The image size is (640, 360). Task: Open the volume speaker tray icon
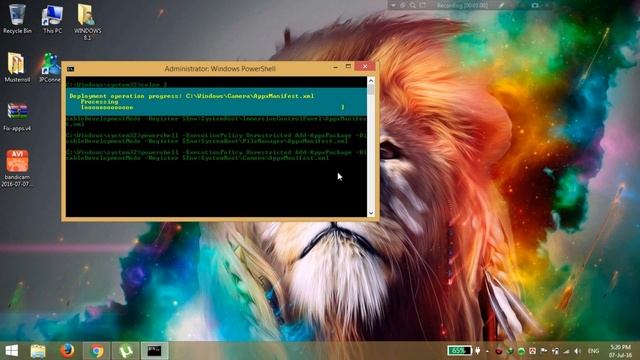pyautogui.click(x=578, y=351)
